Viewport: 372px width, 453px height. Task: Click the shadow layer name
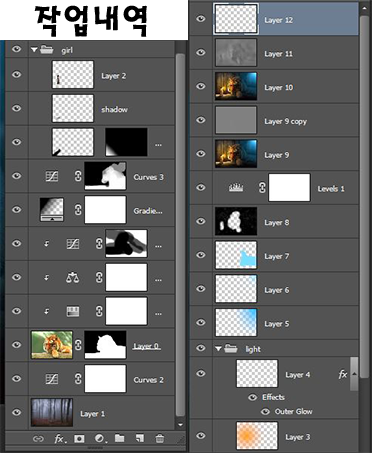tap(114, 109)
